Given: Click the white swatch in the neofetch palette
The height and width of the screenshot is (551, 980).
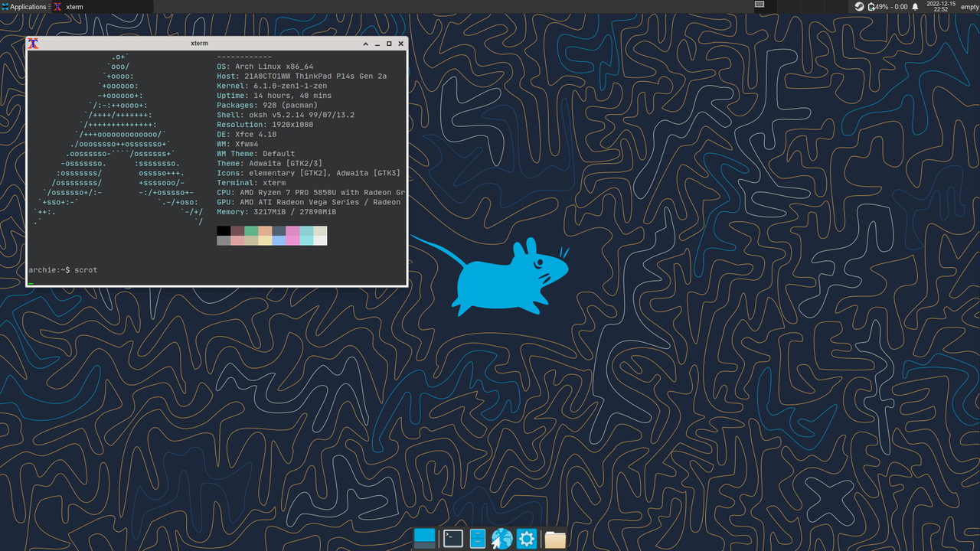Looking at the screenshot, I should coord(320,240).
